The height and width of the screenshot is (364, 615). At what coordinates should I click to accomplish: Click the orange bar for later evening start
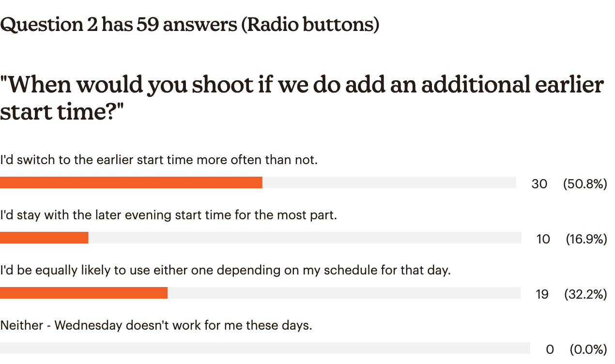coord(44,238)
